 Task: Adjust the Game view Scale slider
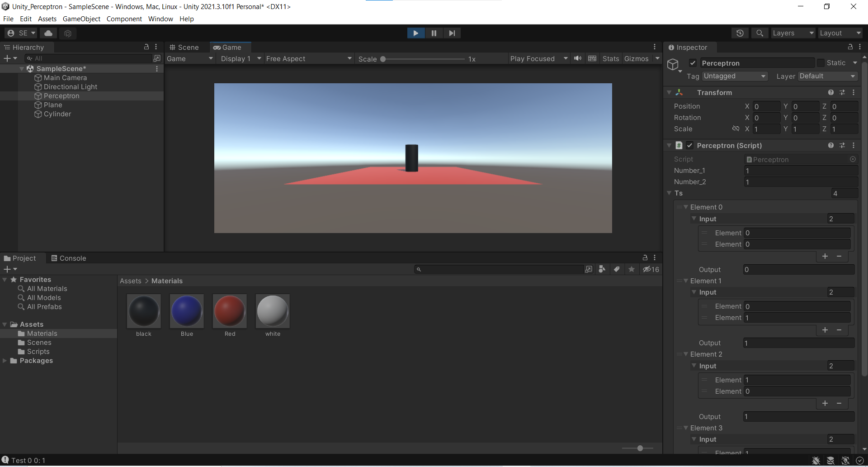point(423,59)
